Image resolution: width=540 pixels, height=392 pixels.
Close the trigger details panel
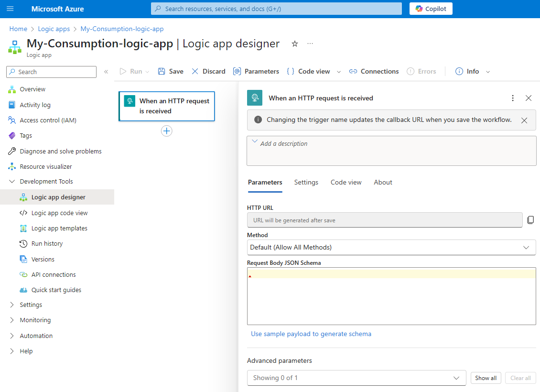point(529,98)
